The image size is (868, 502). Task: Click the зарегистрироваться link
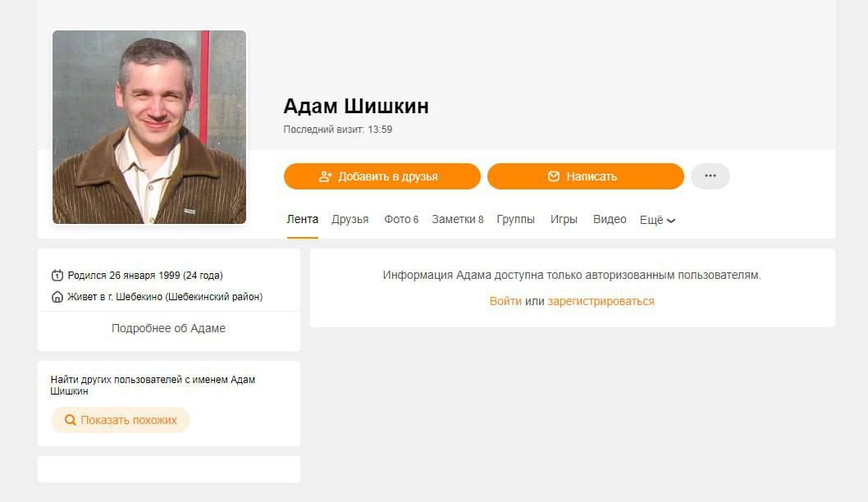[x=601, y=301]
